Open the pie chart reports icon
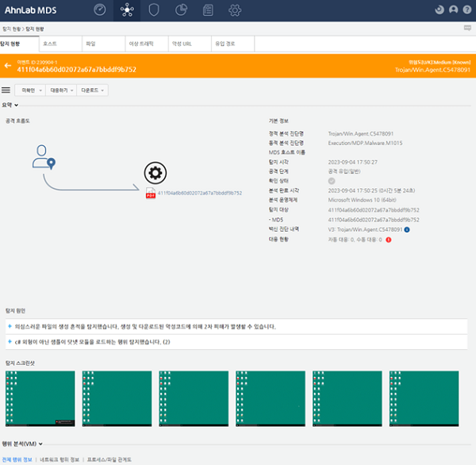Viewport: 476px width, 465px height. tap(181, 10)
